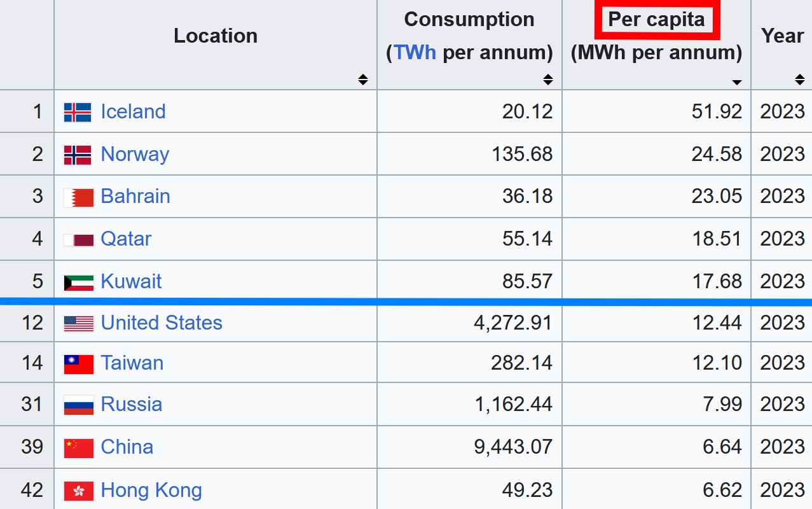The height and width of the screenshot is (509, 812).
Task: Click the Per capita column header
Action: click(x=656, y=20)
